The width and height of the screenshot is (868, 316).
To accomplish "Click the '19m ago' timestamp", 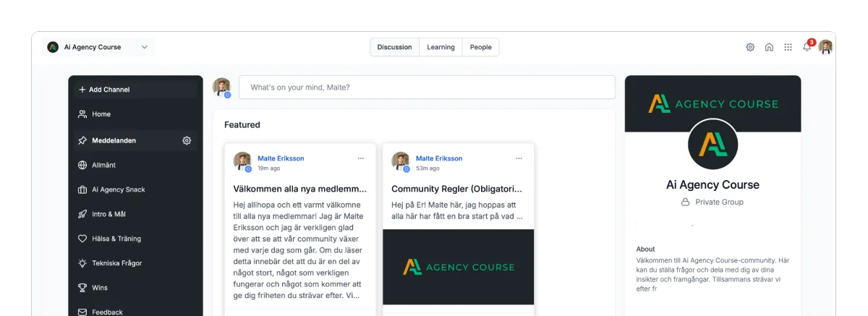I will (269, 168).
